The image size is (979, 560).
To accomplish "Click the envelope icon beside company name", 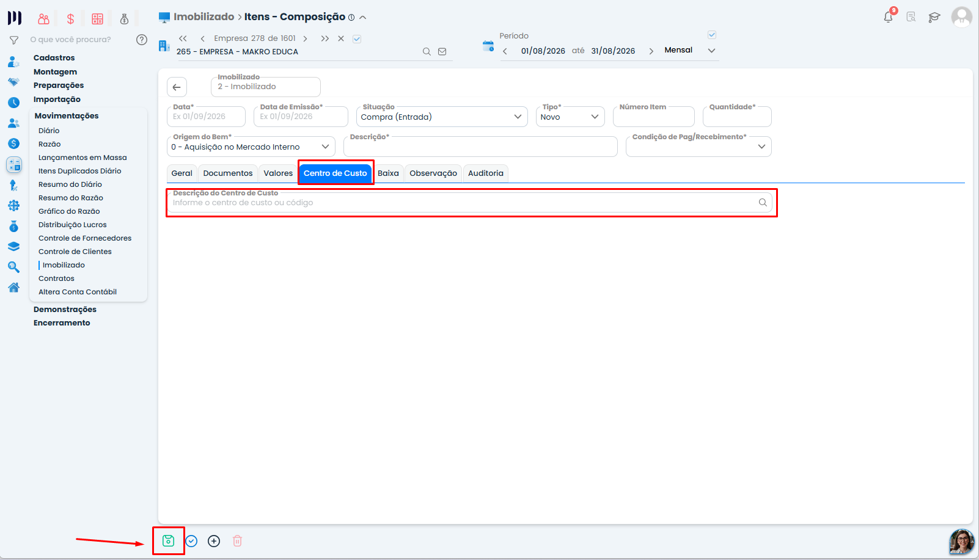I will tap(442, 52).
